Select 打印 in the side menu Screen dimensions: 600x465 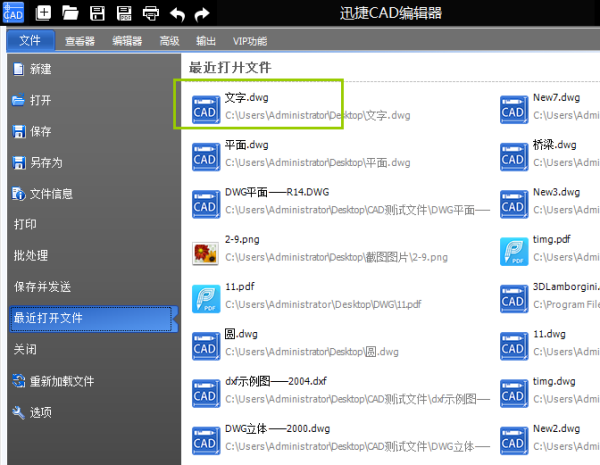click(25, 224)
